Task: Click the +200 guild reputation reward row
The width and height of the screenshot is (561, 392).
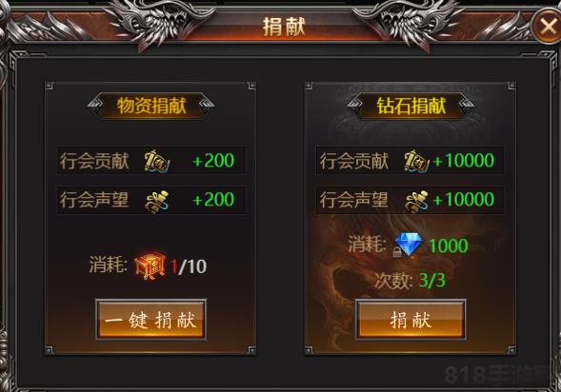Action: tap(151, 200)
